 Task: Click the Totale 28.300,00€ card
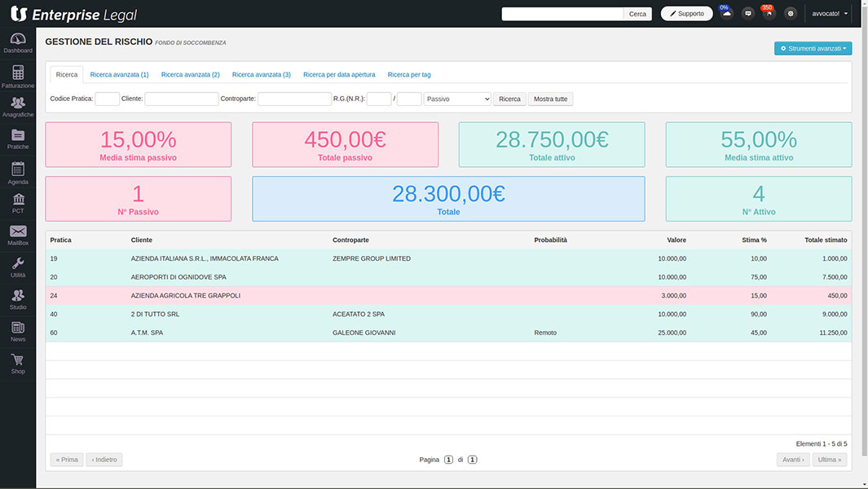point(448,199)
